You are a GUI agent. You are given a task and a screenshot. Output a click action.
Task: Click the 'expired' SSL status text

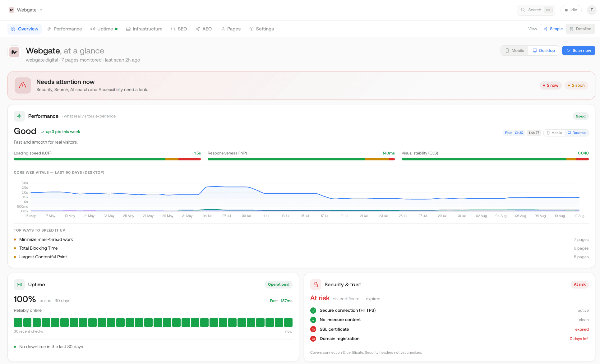[582, 329]
